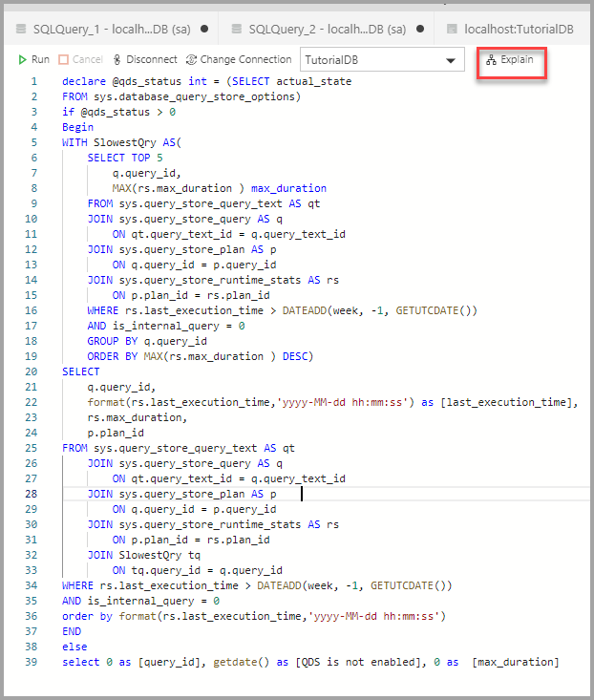The image size is (594, 700).
Task: Click the Change Connection icon
Action: [191, 59]
